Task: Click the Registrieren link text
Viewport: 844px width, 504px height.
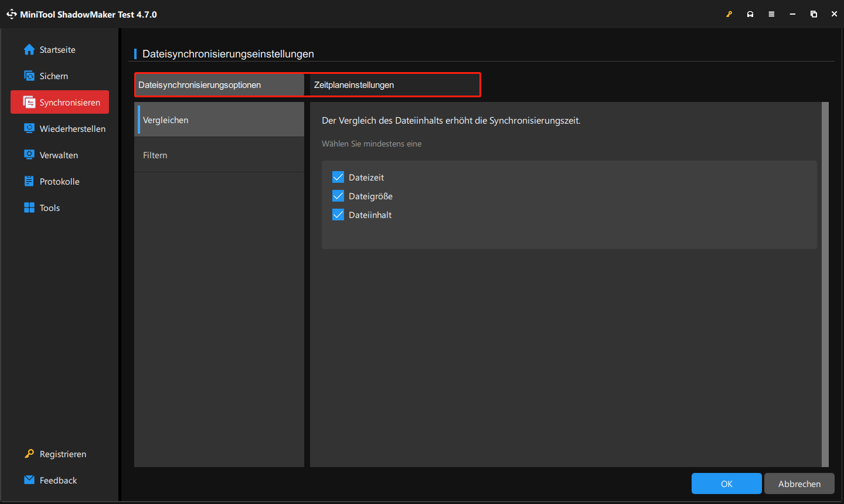Action: click(x=63, y=454)
